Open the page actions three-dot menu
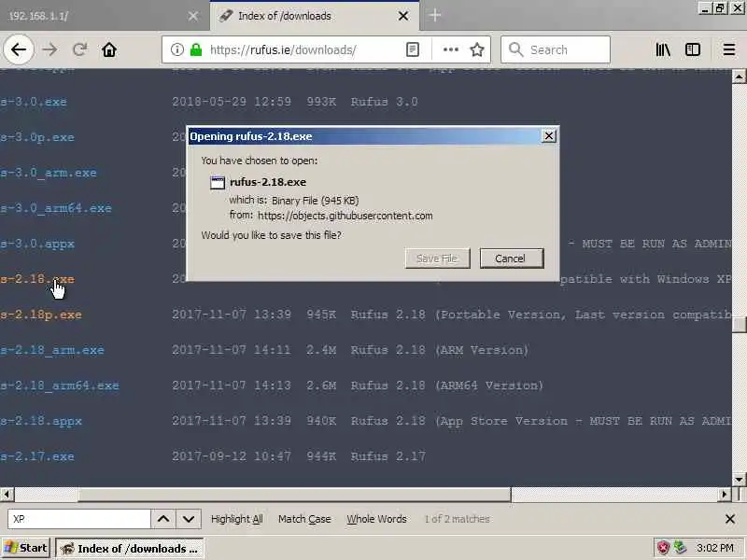This screenshot has height=560, width=747. click(x=451, y=49)
